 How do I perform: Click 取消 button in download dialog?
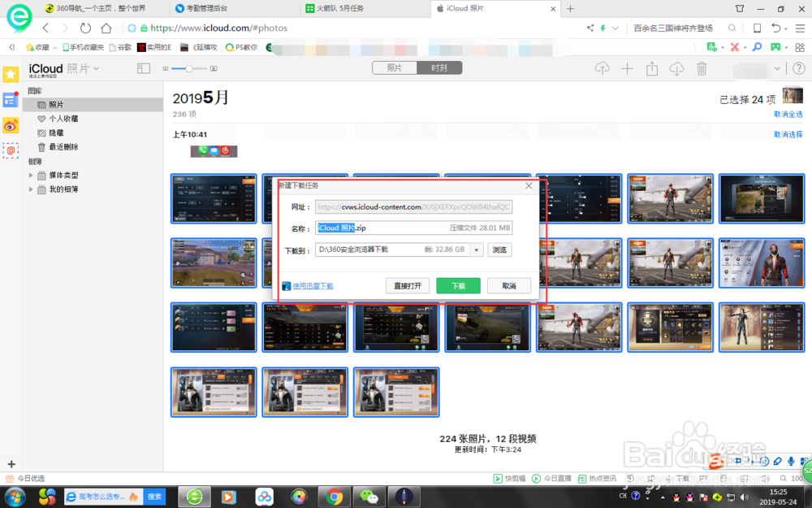point(509,285)
